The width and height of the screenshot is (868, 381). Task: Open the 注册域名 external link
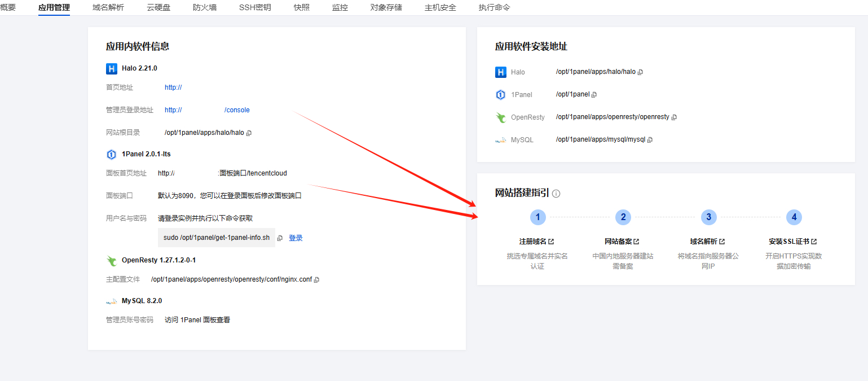536,242
